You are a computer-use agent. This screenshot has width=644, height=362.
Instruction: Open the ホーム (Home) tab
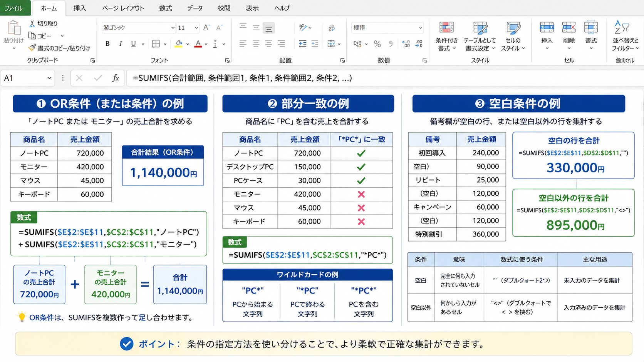coord(49,8)
